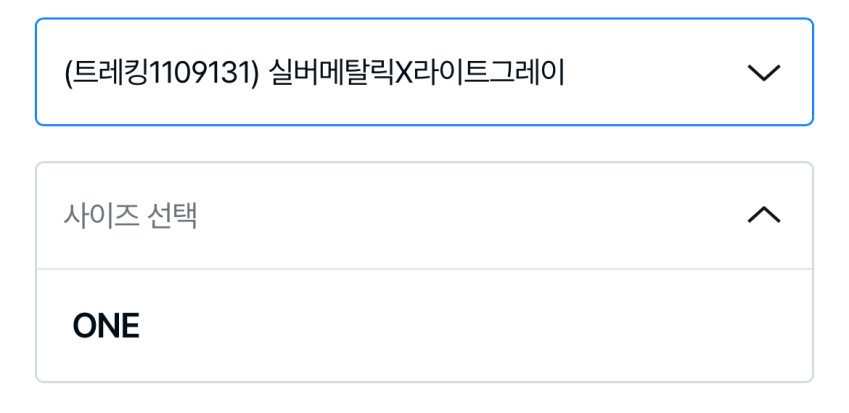Click the 실버메탈릭X라이트그레이 text

[418, 73]
